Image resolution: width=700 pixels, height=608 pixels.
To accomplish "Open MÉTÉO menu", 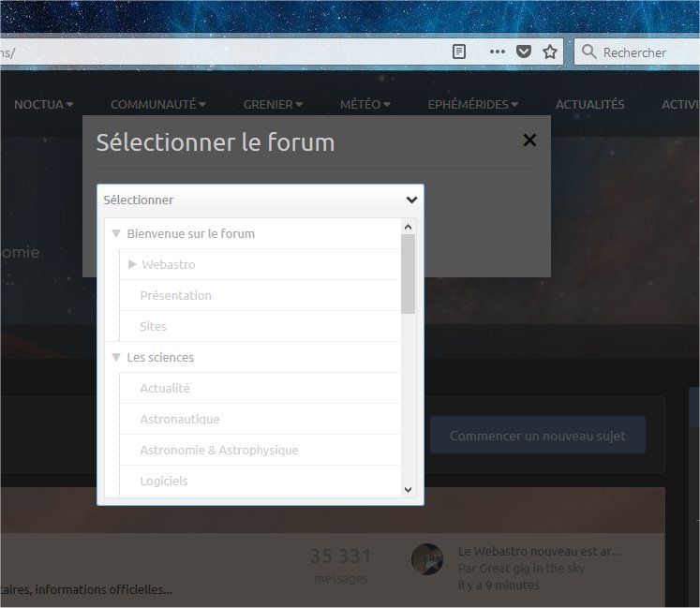I will coord(365,105).
